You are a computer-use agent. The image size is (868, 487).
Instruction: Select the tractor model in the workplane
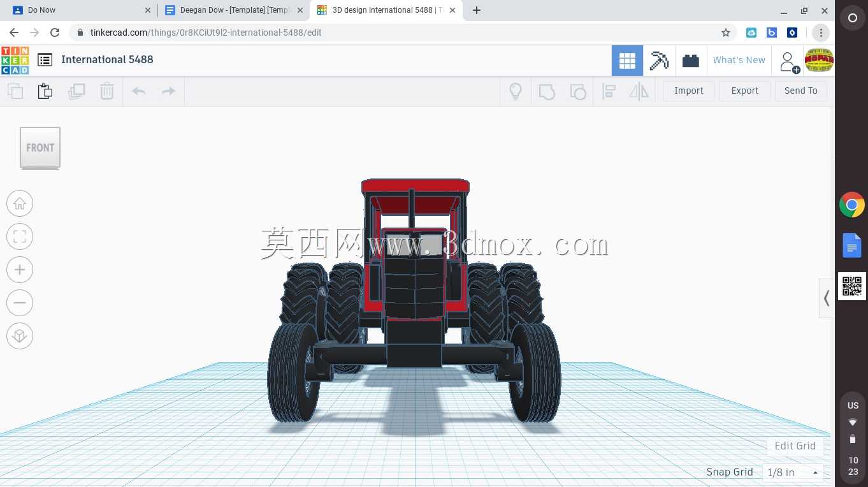pos(415,300)
